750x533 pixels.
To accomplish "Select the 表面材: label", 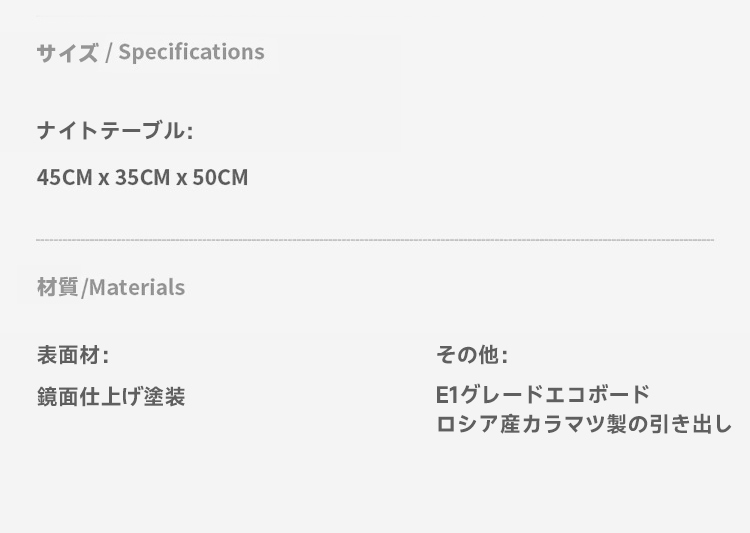I will point(73,355).
